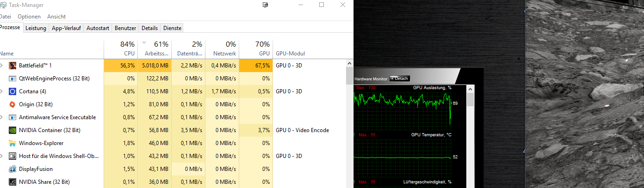Switch to the Autostart tab
644x188 pixels.
click(98, 28)
